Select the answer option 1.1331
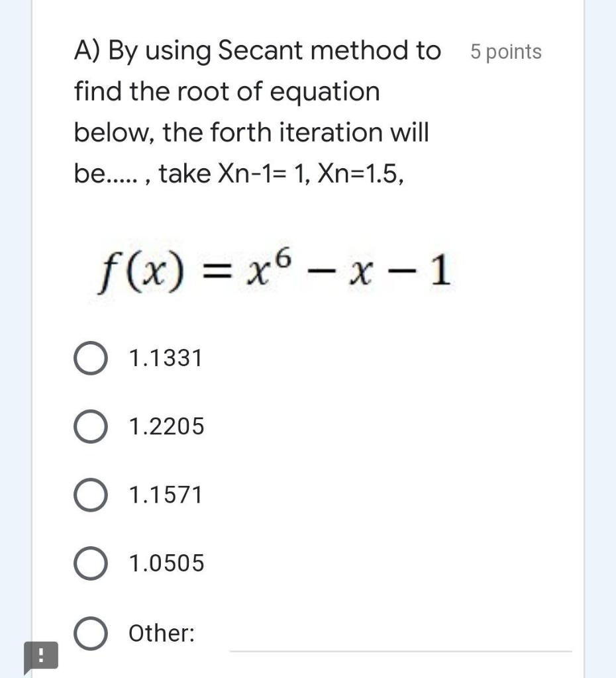616x678 pixels. [91, 358]
